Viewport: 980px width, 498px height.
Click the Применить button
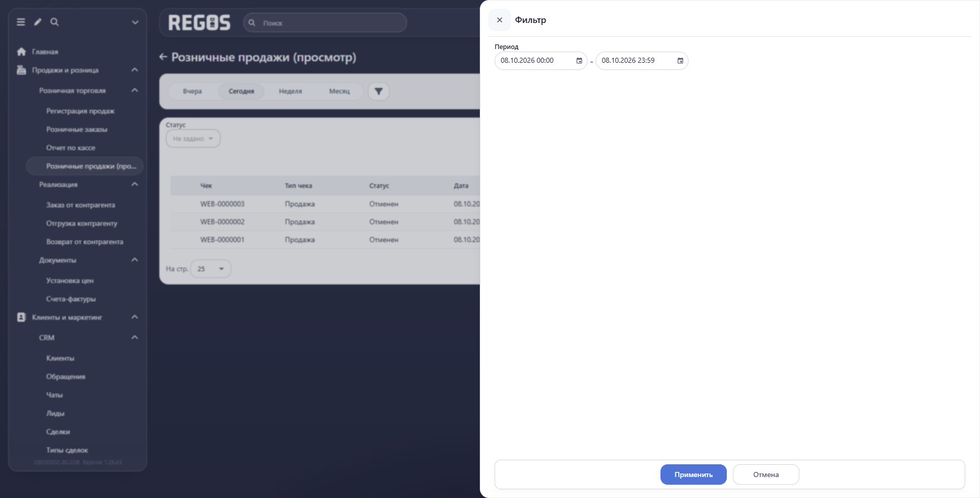[693, 475]
